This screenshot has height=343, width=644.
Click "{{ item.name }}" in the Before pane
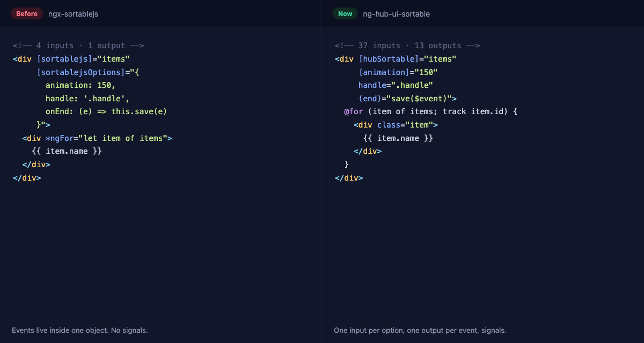tap(67, 151)
